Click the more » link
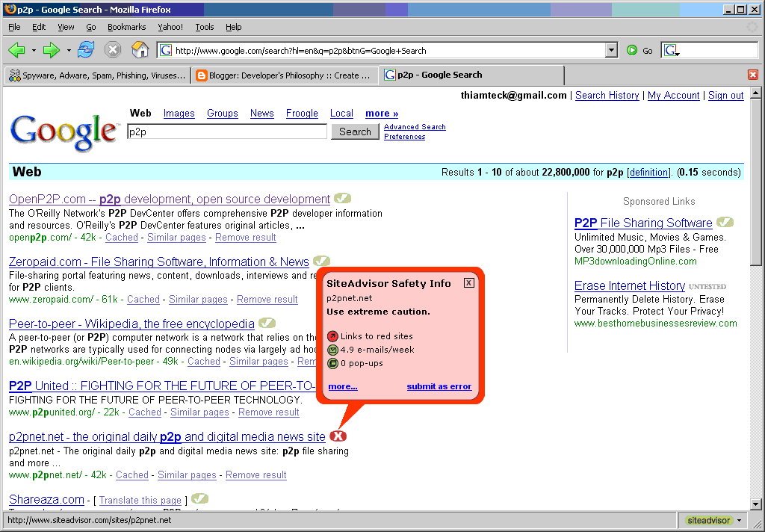The image size is (765, 532). click(382, 114)
